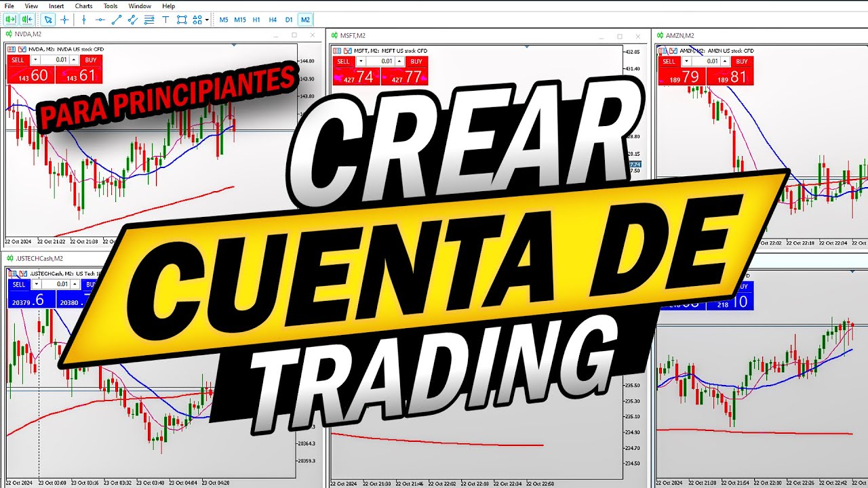Switch to D1 timeframe
The image size is (868, 488).
click(289, 20)
